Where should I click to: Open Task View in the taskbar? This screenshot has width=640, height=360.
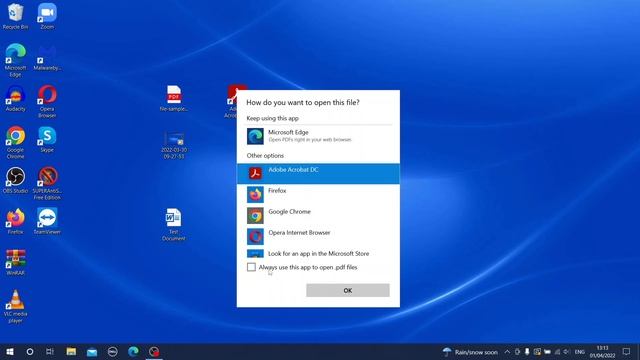[x=50, y=351]
